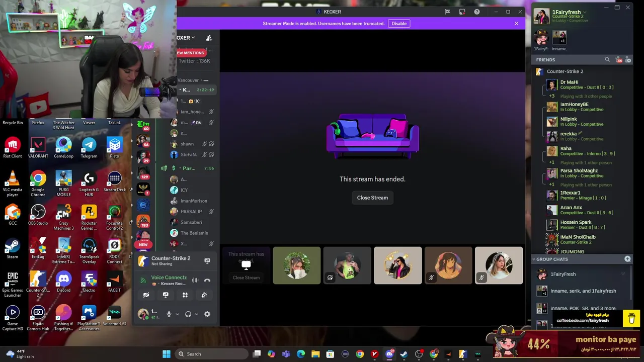Stream Counter-Strike 2 via screen share icon

207,260
